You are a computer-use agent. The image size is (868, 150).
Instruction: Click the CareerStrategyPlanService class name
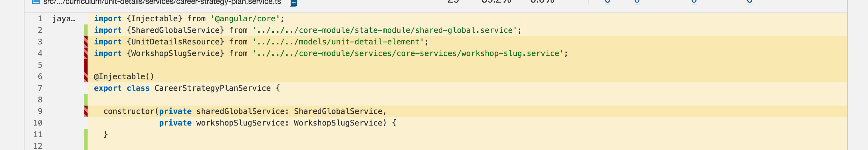pos(212,88)
